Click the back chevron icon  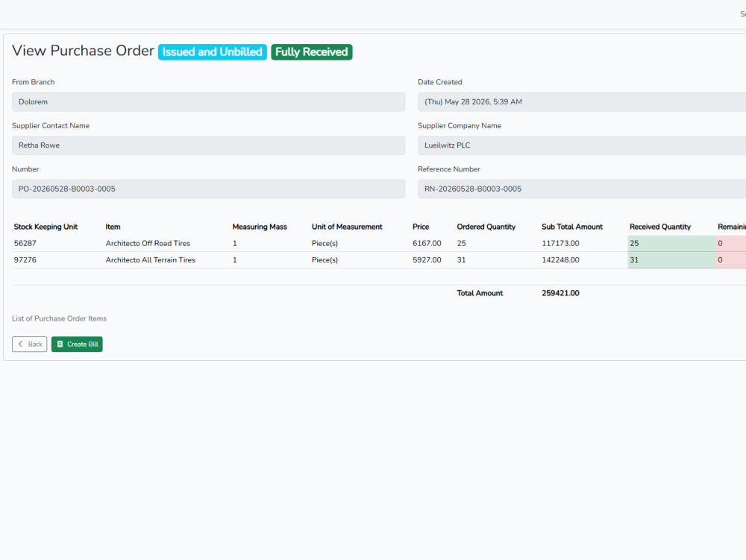click(20, 344)
